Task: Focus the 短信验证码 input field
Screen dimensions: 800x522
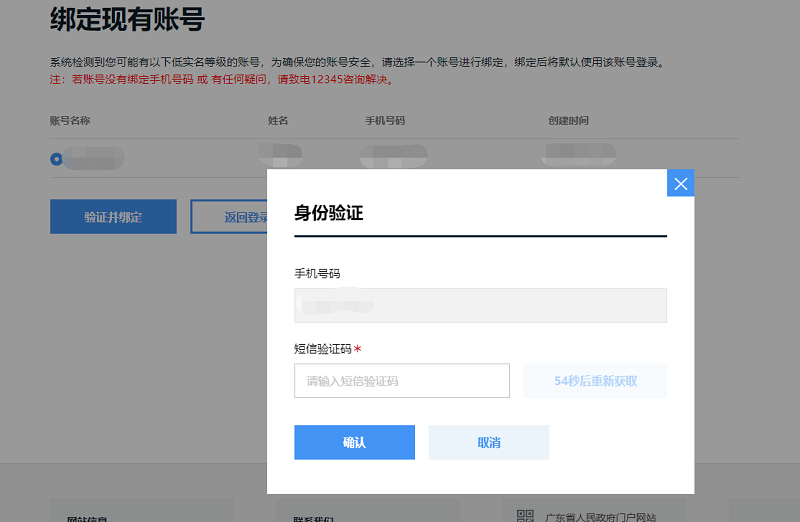Action: click(x=401, y=381)
